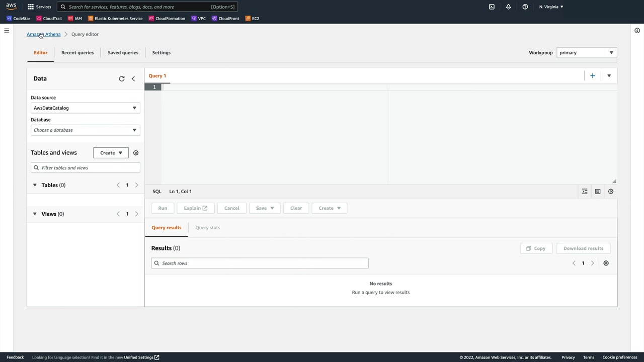This screenshot has height=362, width=644.
Task: Go to previous page of Results
Action: click(x=574, y=263)
